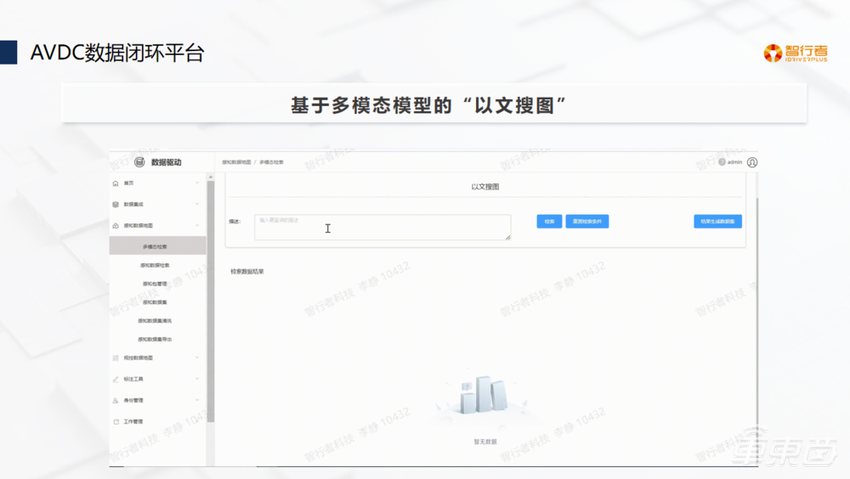The height and width of the screenshot is (479, 850).
Task: Click the 标注工具 pencil icon
Action: point(116,379)
